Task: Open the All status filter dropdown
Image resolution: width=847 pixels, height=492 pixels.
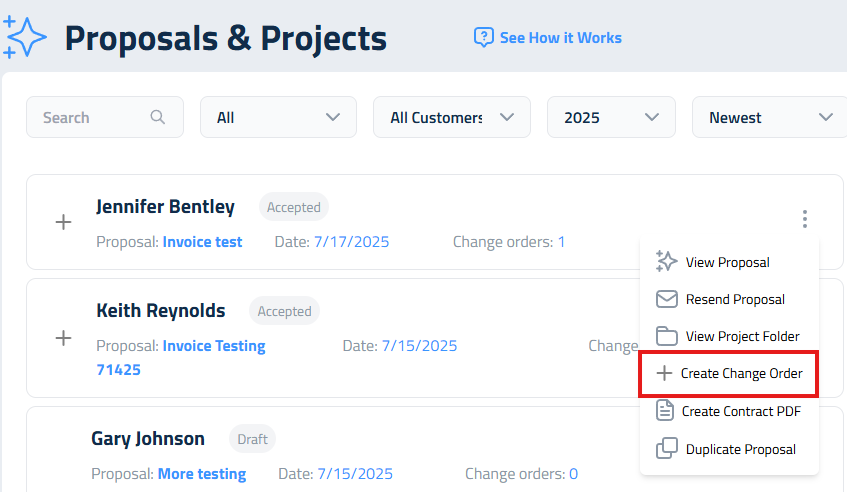Action: (x=278, y=117)
